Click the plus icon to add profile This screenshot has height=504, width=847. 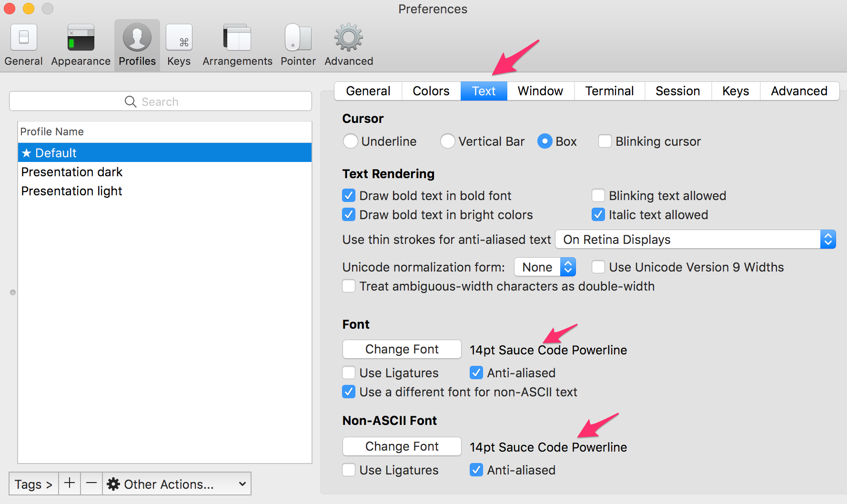tap(70, 484)
